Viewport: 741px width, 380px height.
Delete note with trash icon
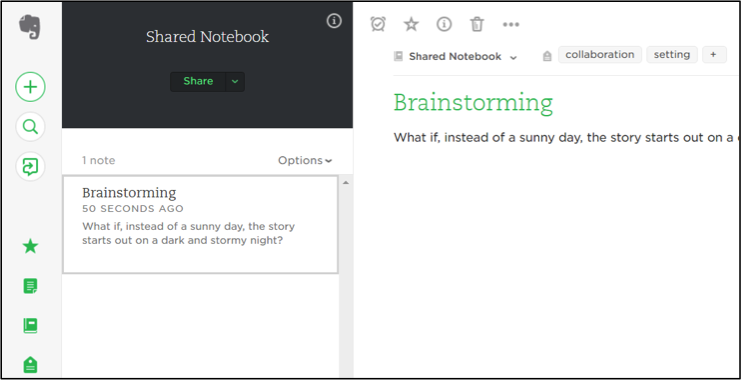(477, 24)
